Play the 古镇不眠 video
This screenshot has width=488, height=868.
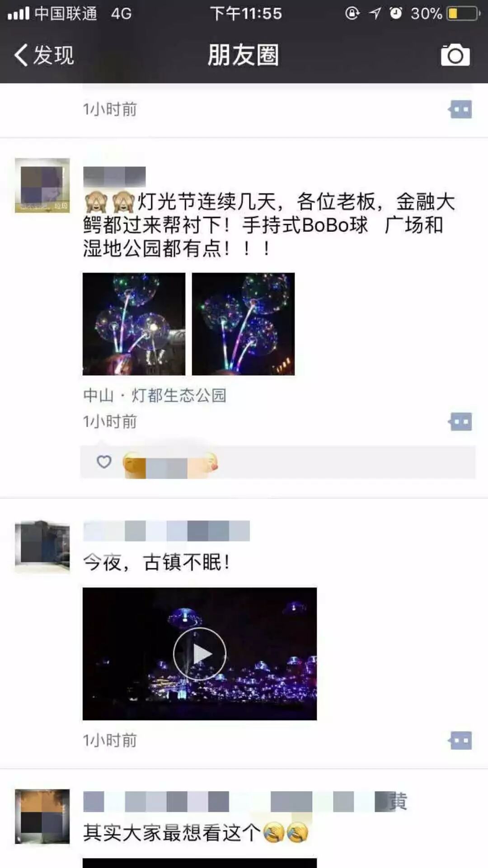[200, 654]
